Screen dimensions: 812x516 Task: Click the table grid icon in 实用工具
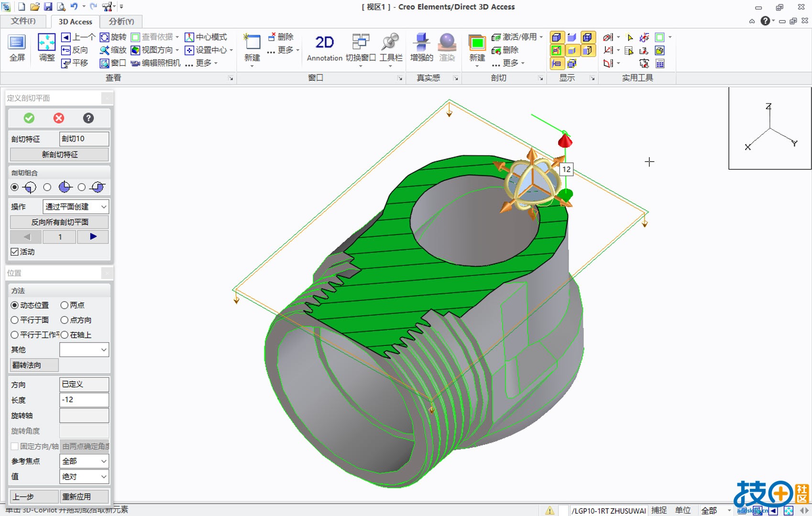[x=660, y=63]
